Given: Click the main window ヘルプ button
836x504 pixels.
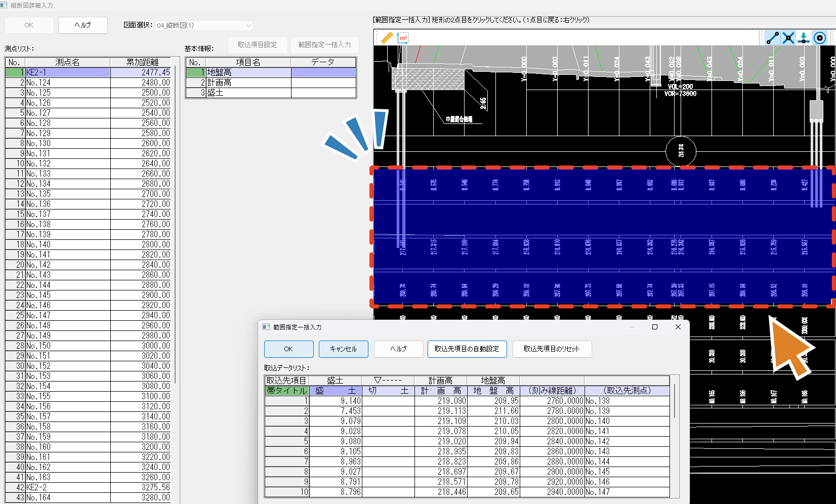Looking at the screenshot, I should (x=83, y=25).
